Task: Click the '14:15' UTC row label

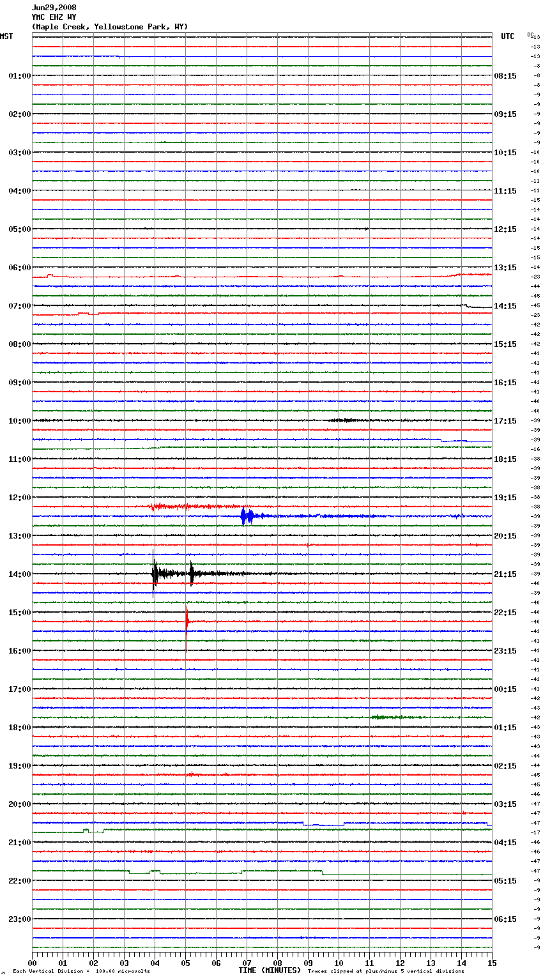Action: pyautogui.click(x=505, y=306)
